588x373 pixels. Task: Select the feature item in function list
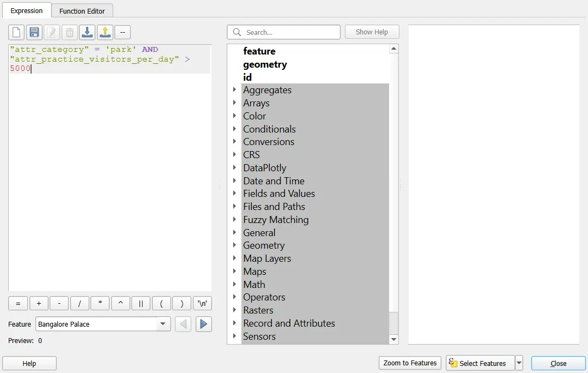pyautogui.click(x=259, y=51)
